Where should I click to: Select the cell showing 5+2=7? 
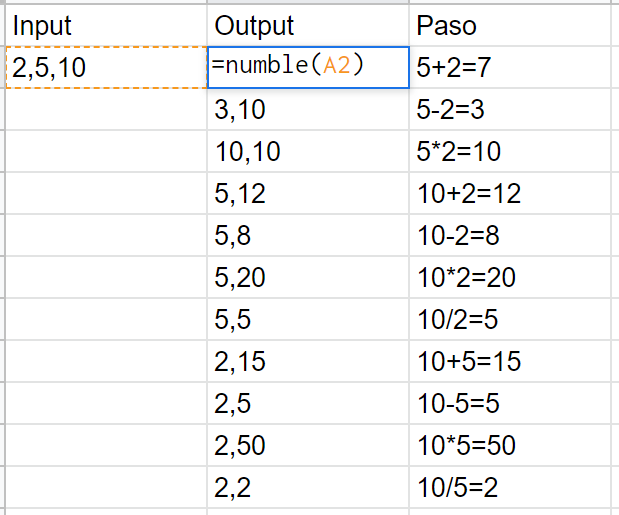(x=510, y=67)
